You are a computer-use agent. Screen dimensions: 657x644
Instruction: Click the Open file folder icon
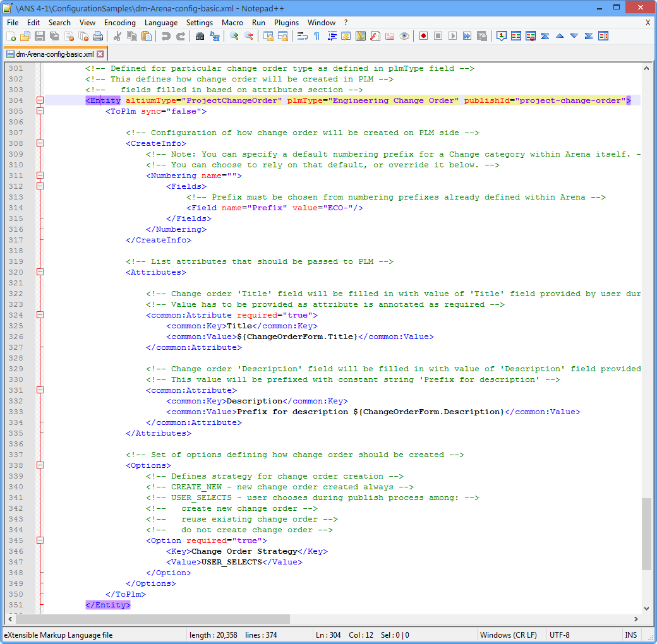click(x=25, y=36)
